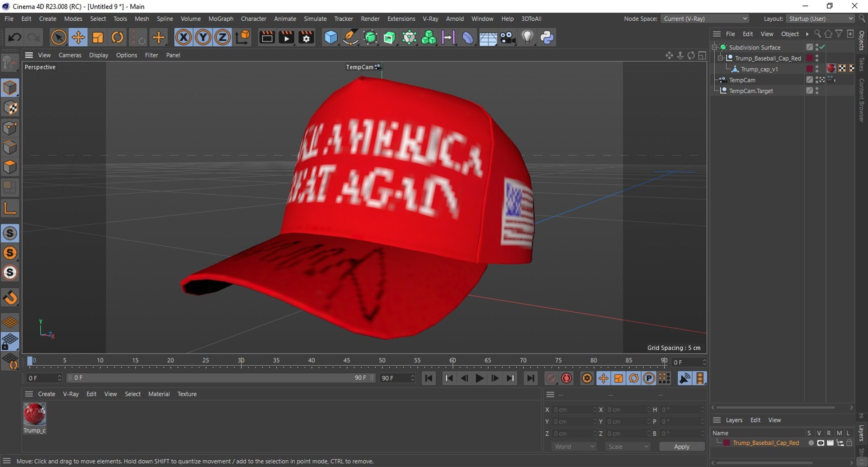Open the Python script icon
The width and height of the screenshot is (868, 467).
[547, 37]
